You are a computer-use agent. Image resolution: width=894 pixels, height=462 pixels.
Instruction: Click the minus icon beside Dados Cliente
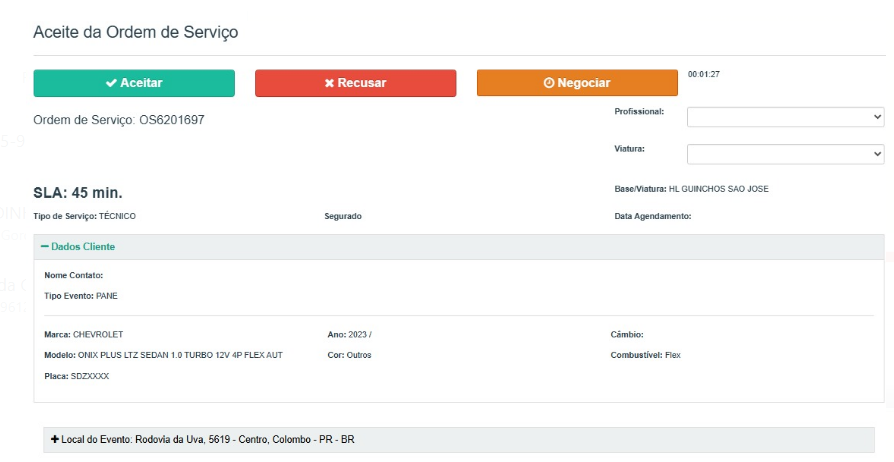coord(45,247)
